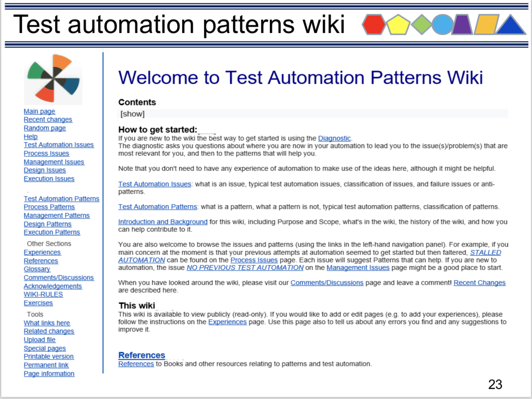
Task: Open Management Patterns link
Action: point(57,216)
